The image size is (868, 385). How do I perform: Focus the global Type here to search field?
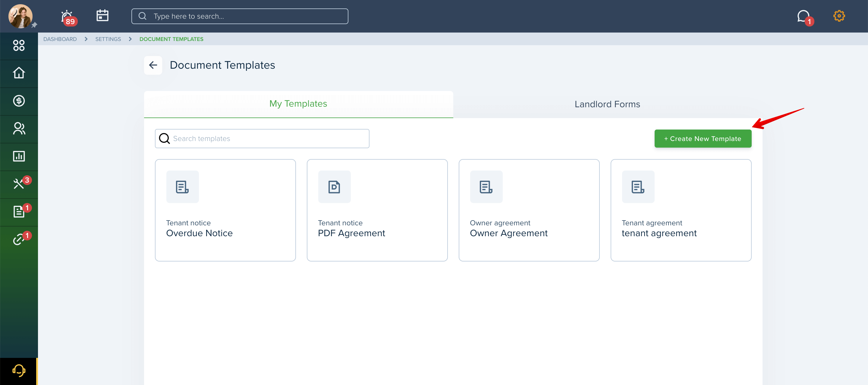[x=240, y=16]
